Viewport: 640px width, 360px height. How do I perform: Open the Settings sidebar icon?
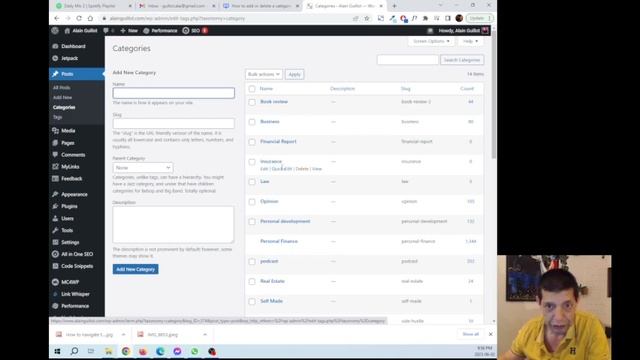pyautogui.click(x=55, y=242)
